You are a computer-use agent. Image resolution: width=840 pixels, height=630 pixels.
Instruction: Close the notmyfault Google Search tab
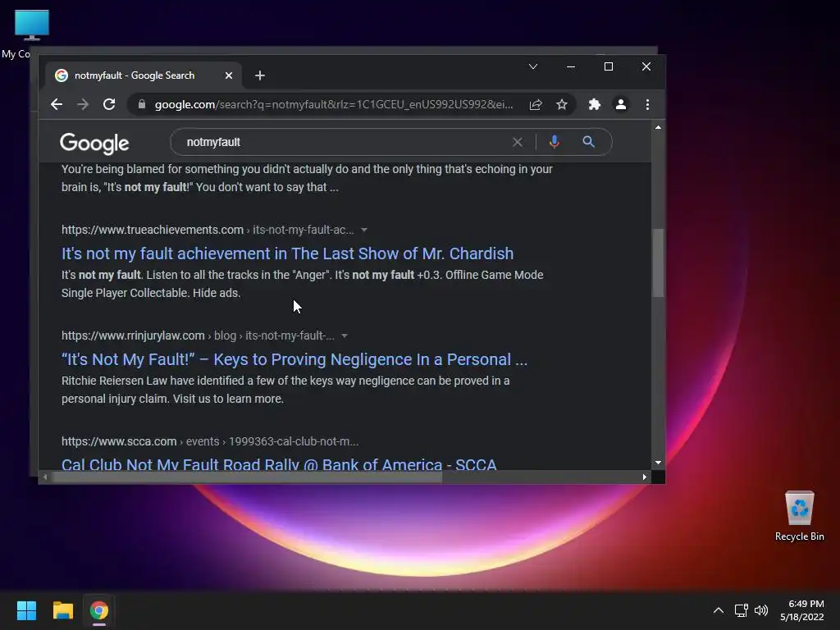click(229, 75)
